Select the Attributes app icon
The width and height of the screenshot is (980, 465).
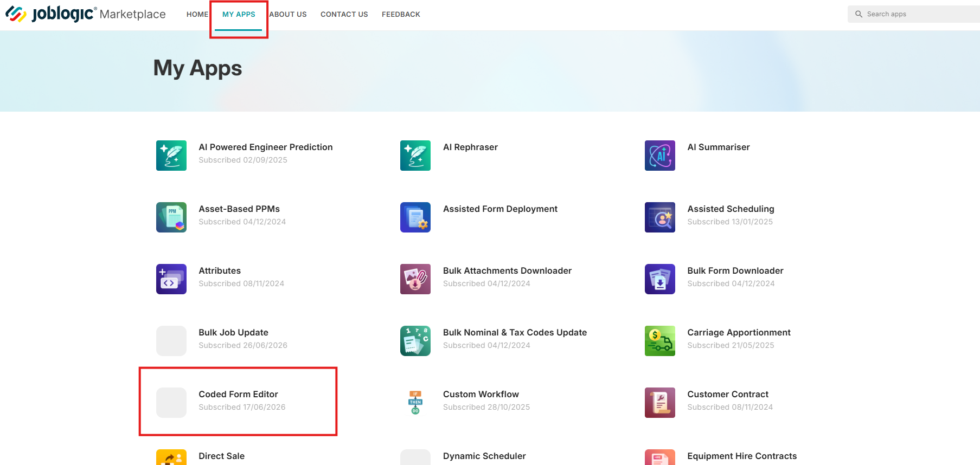coord(171,279)
